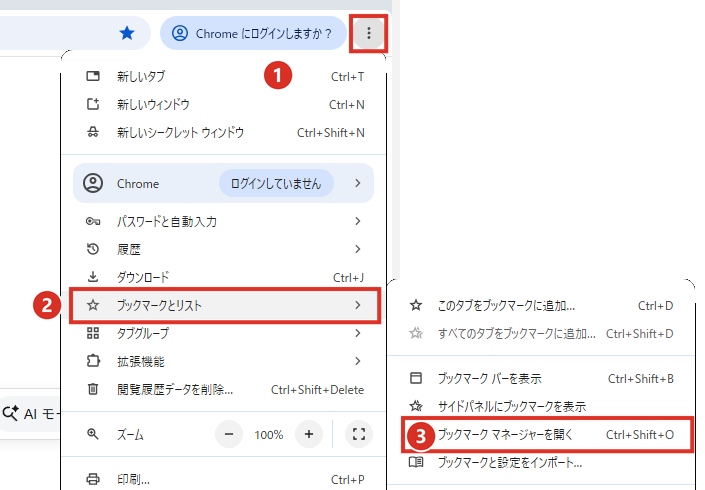
Task: Open パスワードと自動入力 menu item
Action: tap(223, 221)
